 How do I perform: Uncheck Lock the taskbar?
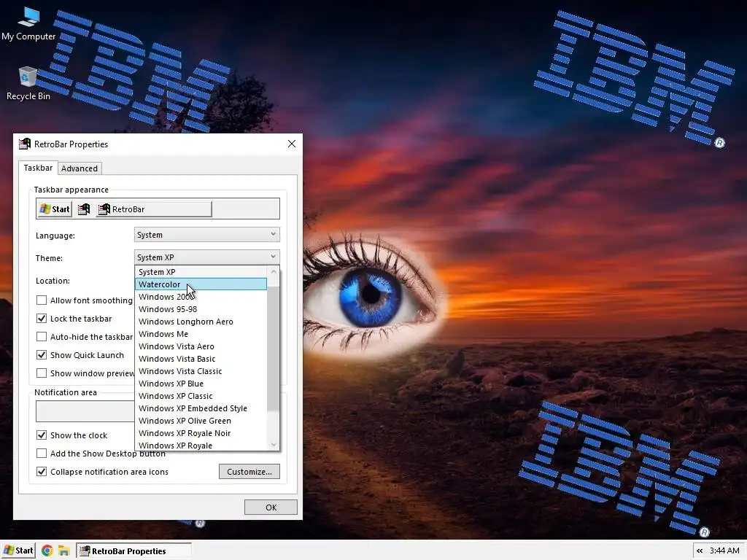click(x=42, y=319)
